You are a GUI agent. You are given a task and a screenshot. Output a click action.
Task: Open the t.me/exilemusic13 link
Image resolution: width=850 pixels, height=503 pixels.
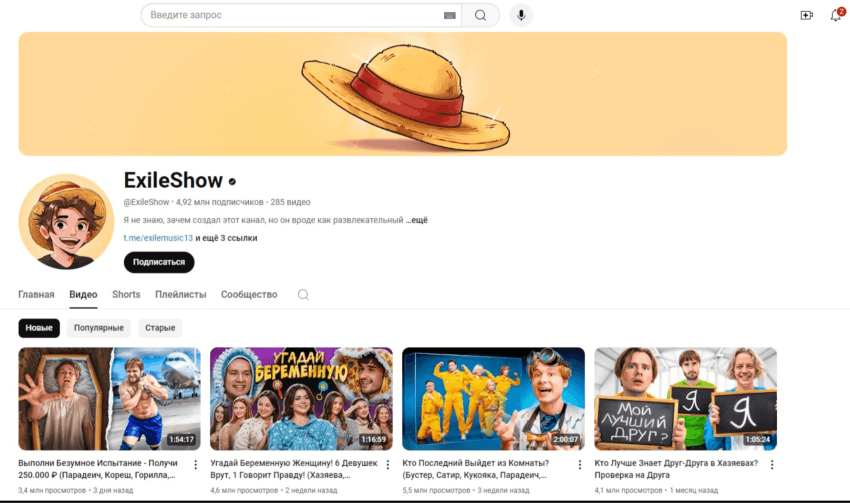[x=158, y=238]
